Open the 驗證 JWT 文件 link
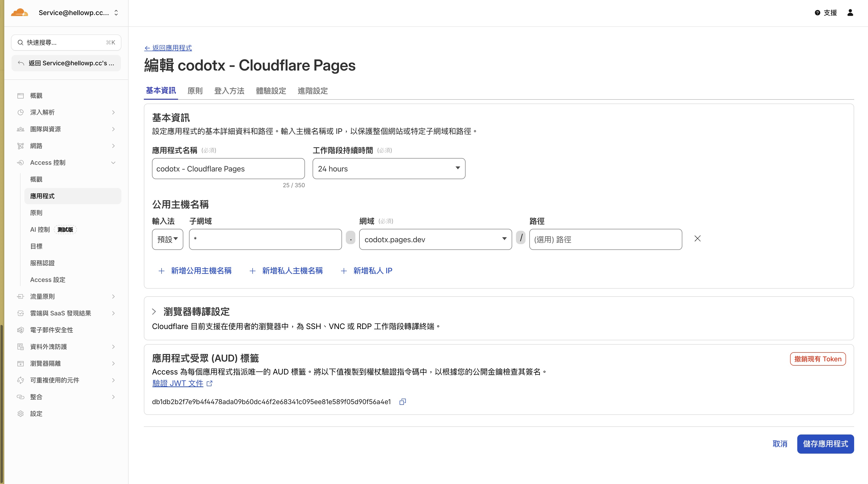 point(178,383)
